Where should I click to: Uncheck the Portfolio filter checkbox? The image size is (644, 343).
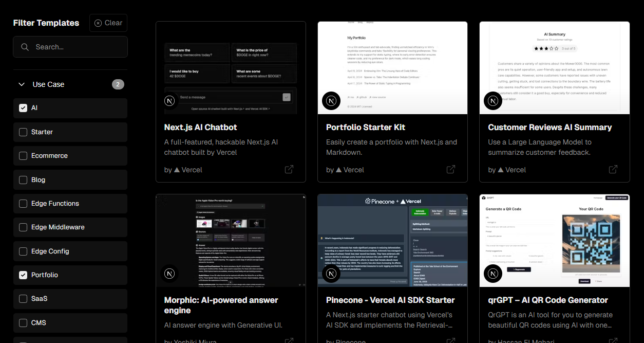[x=23, y=275]
